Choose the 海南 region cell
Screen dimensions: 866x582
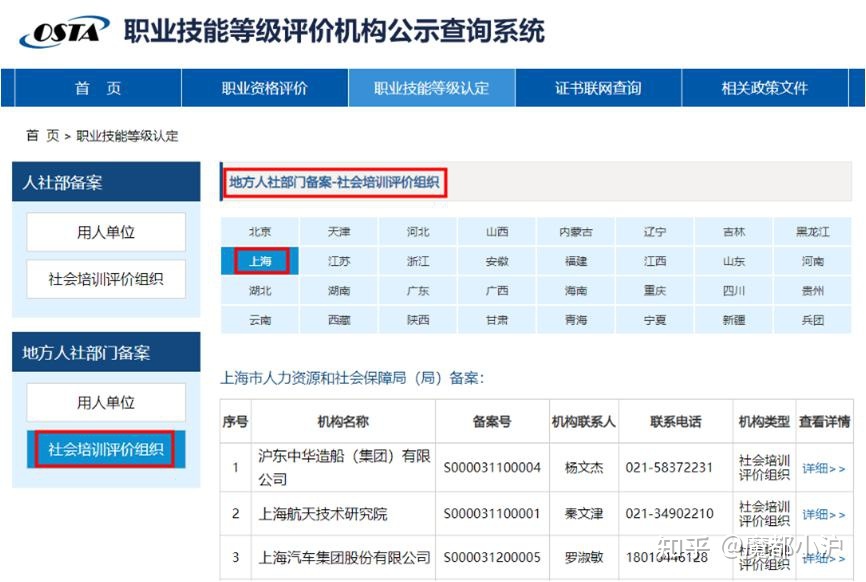click(576, 290)
